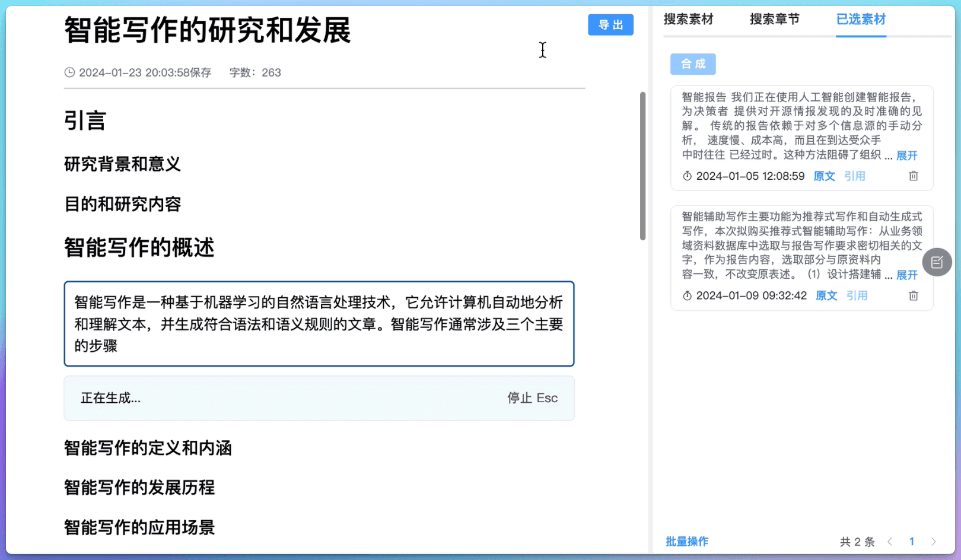
Task: Open 批量操作 batch operations
Action: point(687,542)
